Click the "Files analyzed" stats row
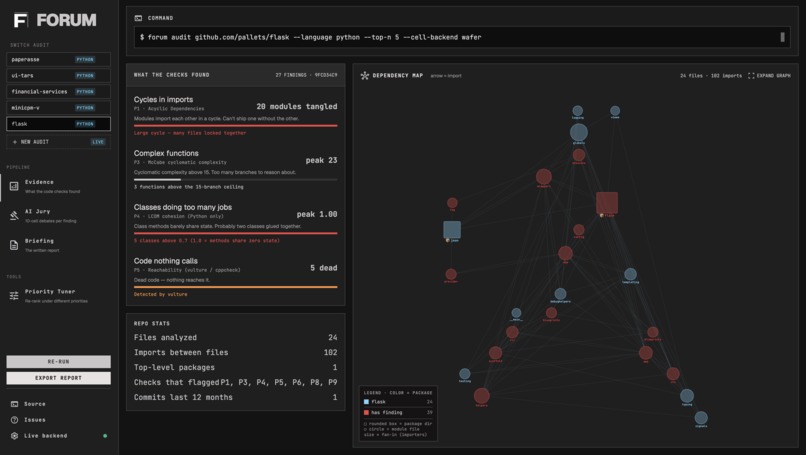Screen dimensions: 806x455 click(235, 338)
